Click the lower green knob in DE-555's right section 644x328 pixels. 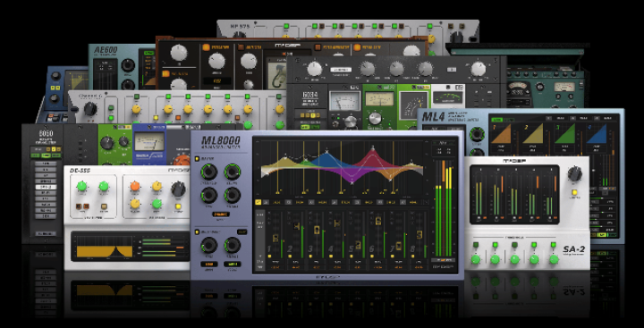[x=157, y=204]
